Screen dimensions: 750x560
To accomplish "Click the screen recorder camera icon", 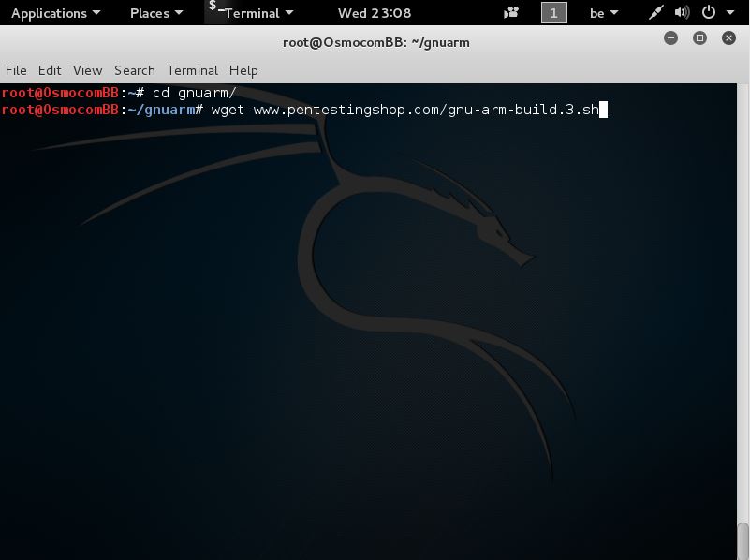I will point(511,12).
